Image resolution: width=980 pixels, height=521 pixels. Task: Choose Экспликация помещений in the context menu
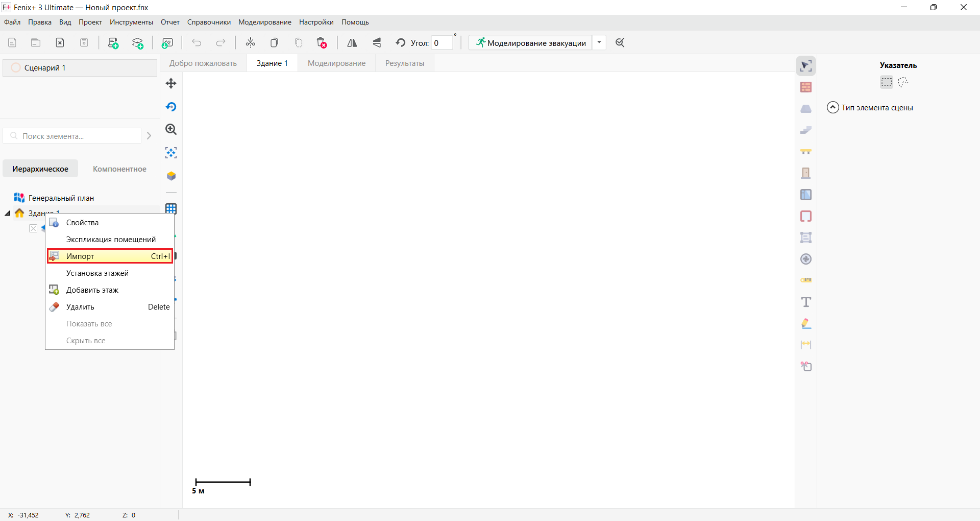click(x=111, y=239)
